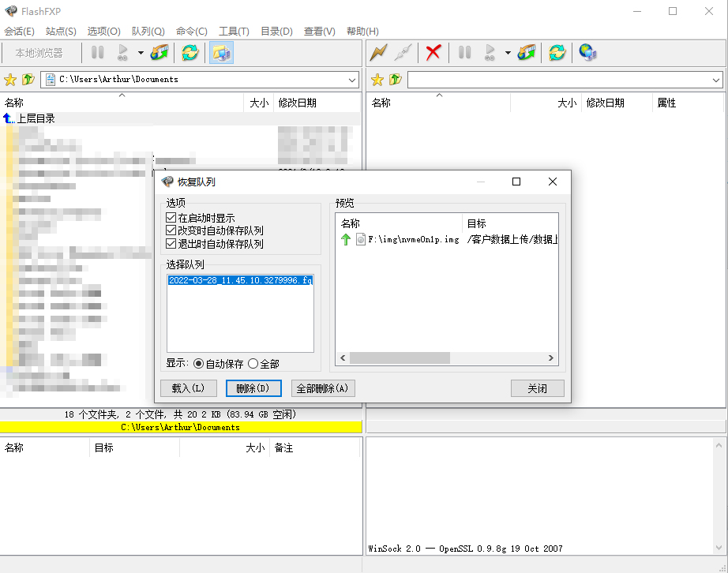Viewport: 728px width, 573px height.
Task: Click preview scrollbar left arrow
Action: [x=343, y=358]
